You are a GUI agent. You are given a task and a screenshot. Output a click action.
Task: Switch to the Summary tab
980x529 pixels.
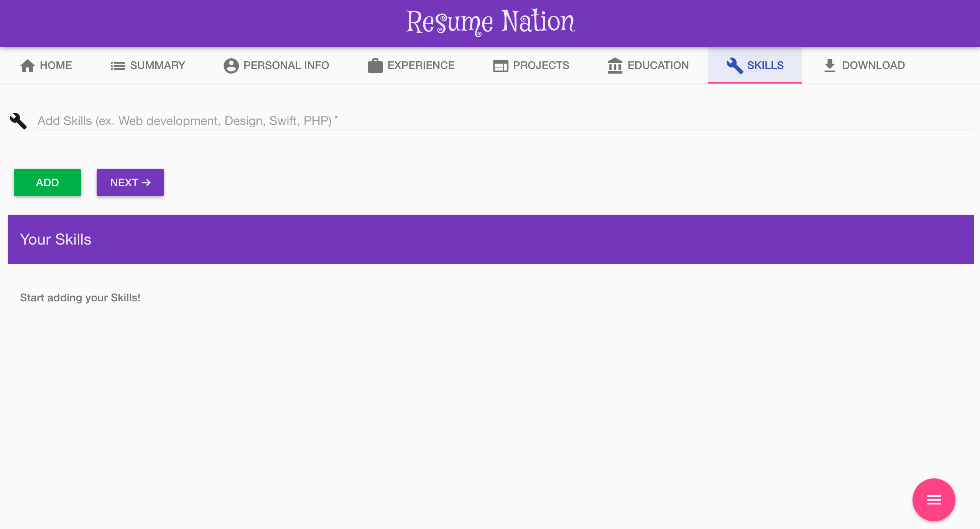click(158, 66)
